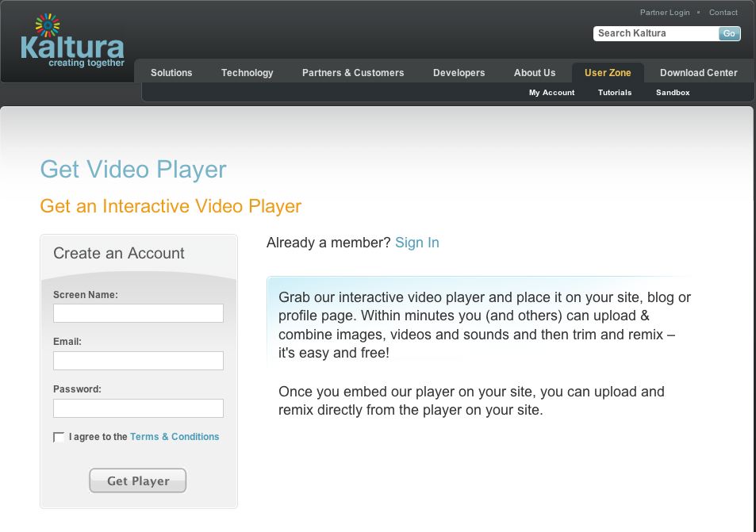The image size is (756, 532).
Task: Focus the Email input field
Action: (138, 361)
